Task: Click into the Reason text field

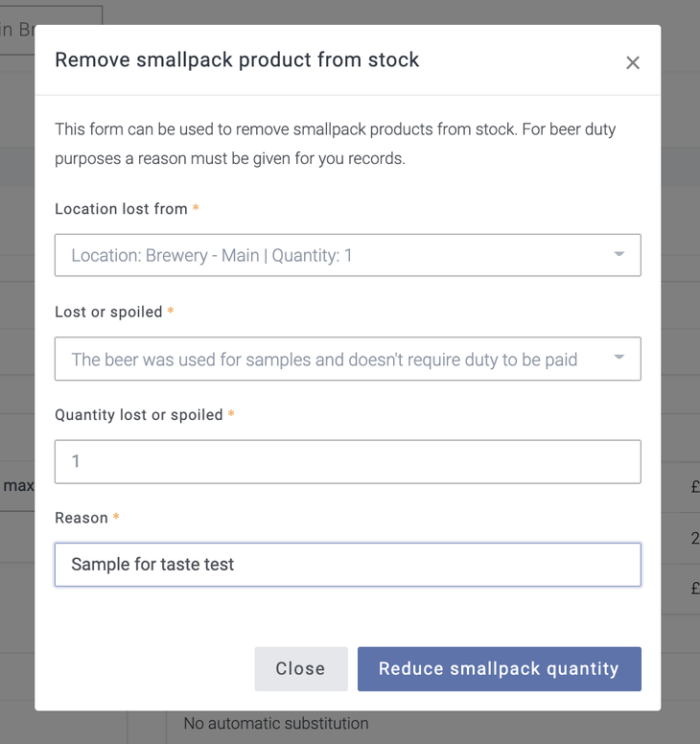Action: pos(347,565)
